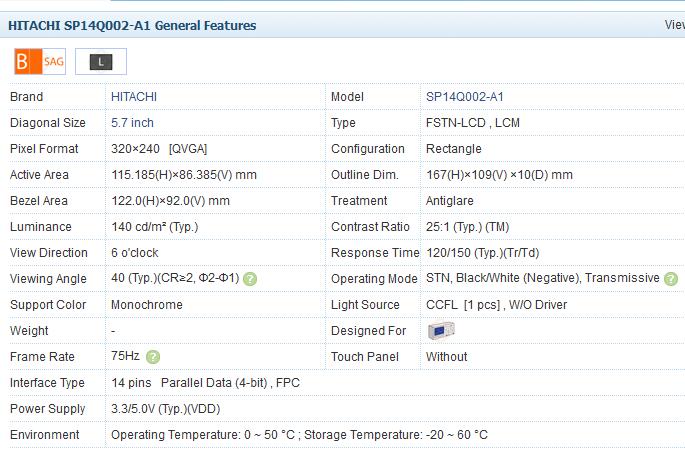
Task: Open help icon beside Operating Mode value
Action: (671, 279)
